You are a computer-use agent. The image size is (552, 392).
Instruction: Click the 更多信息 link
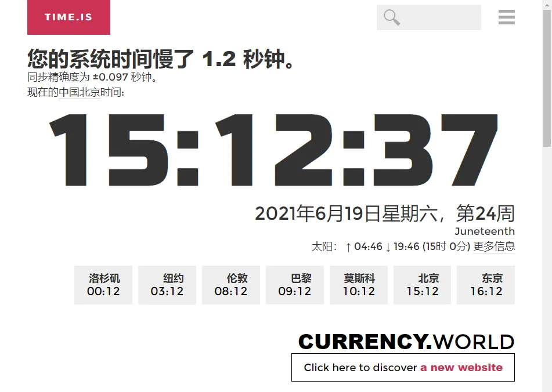click(494, 246)
